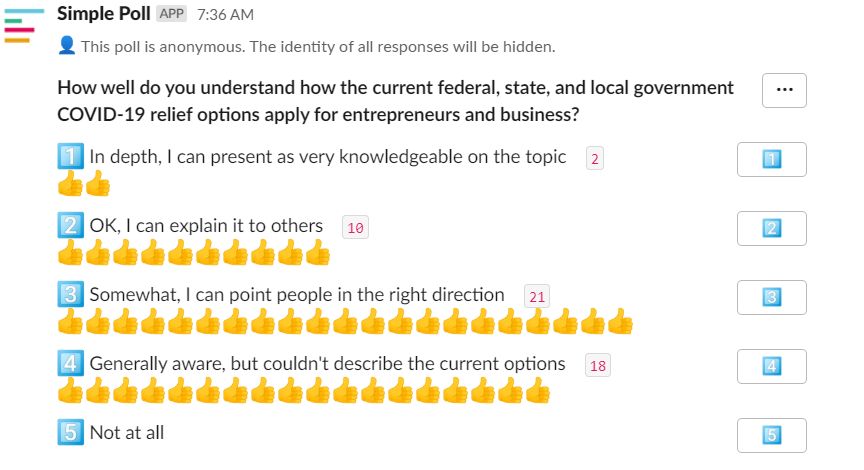This screenshot has width=864, height=470.
Task: Click the vote count badge showing 21
Action: click(x=537, y=296)
